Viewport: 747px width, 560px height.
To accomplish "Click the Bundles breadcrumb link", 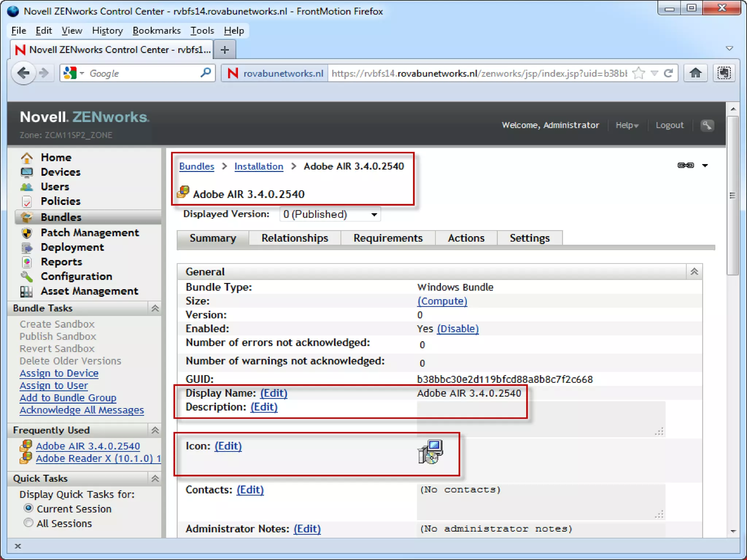I will pos(197,166).
